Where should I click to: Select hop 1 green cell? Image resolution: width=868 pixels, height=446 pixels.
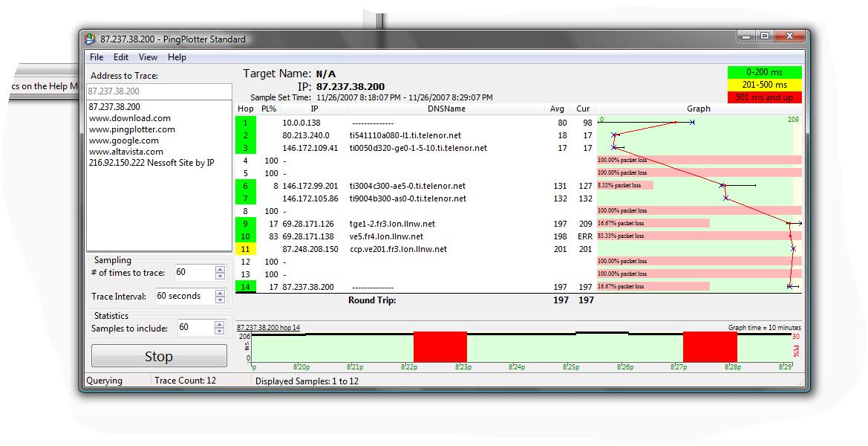tap(246, 123)
